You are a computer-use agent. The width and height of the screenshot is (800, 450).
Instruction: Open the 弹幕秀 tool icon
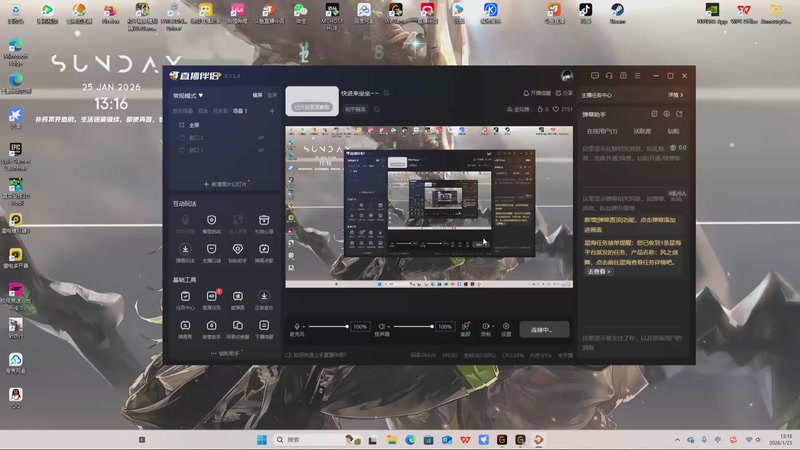185,326
